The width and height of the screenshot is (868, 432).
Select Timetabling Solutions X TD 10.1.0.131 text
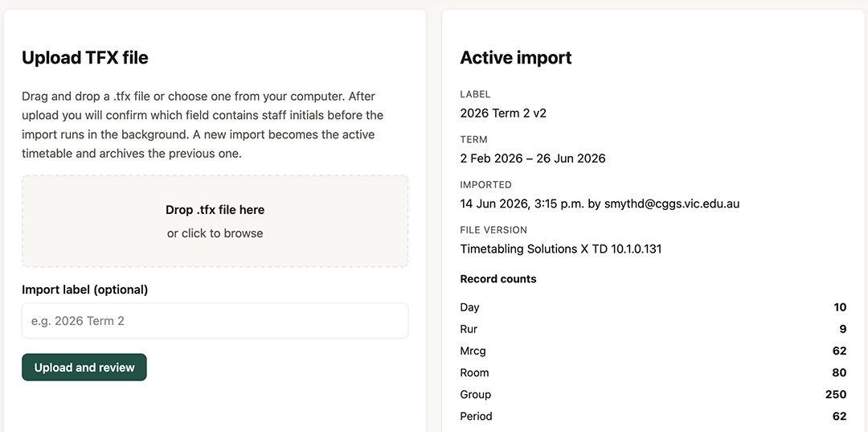(x=561, y=249)
